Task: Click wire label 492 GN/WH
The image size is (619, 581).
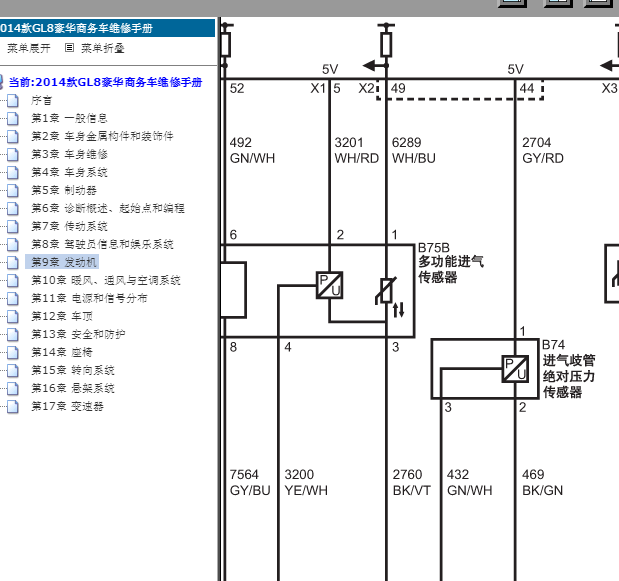Action: [x=252, y=150]
